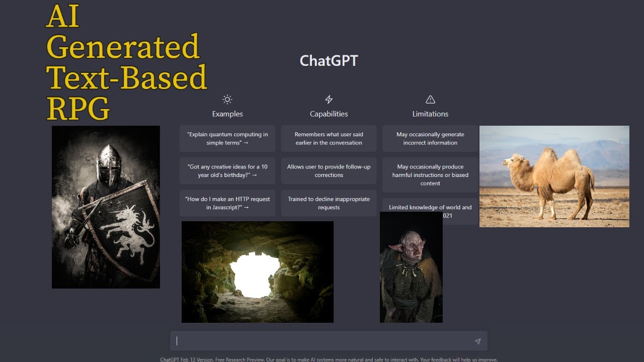Viewport: 644px width, 362px height.
Task: Click "Trained to decline inappropriate requests" card
Action: [x=329, y=203]
